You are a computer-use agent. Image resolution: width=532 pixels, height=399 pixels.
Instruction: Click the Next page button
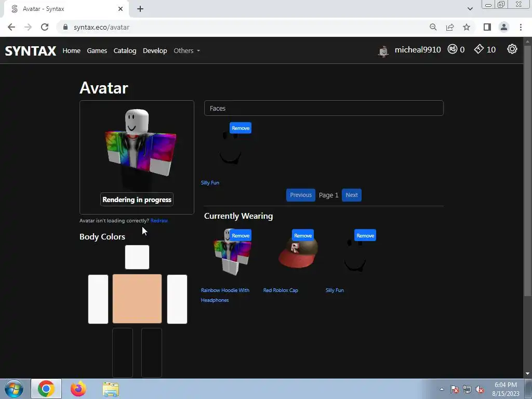tap(352, 195)
